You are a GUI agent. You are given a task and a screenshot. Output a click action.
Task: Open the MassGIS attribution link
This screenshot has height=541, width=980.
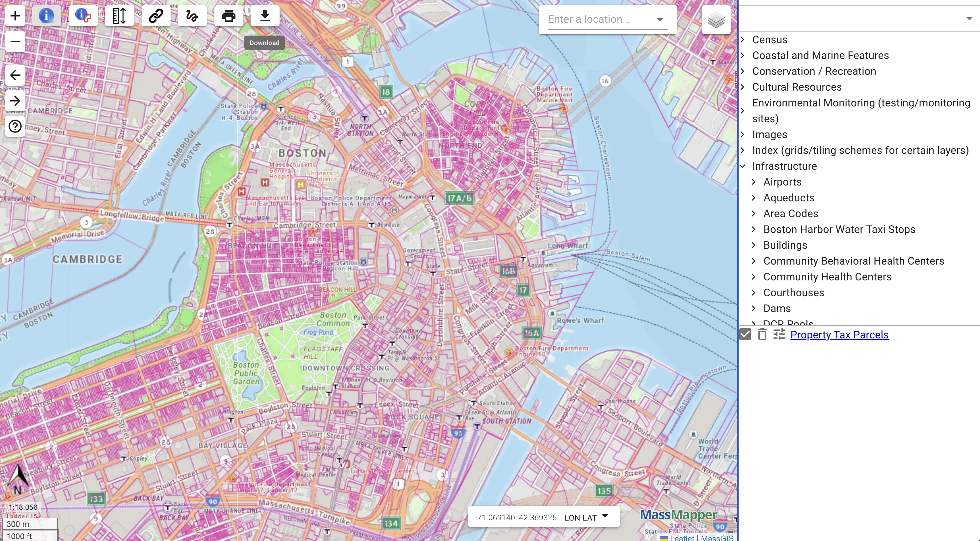[717, 538]
